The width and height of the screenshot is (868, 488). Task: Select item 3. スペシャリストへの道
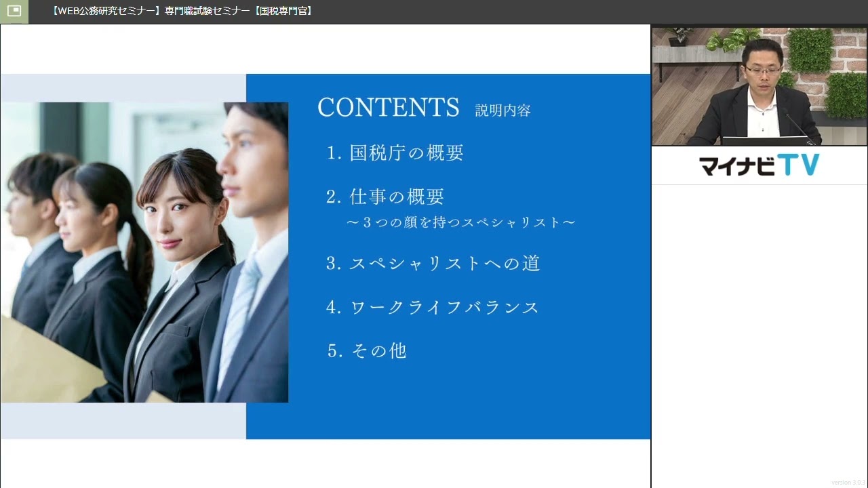(433, 263)
